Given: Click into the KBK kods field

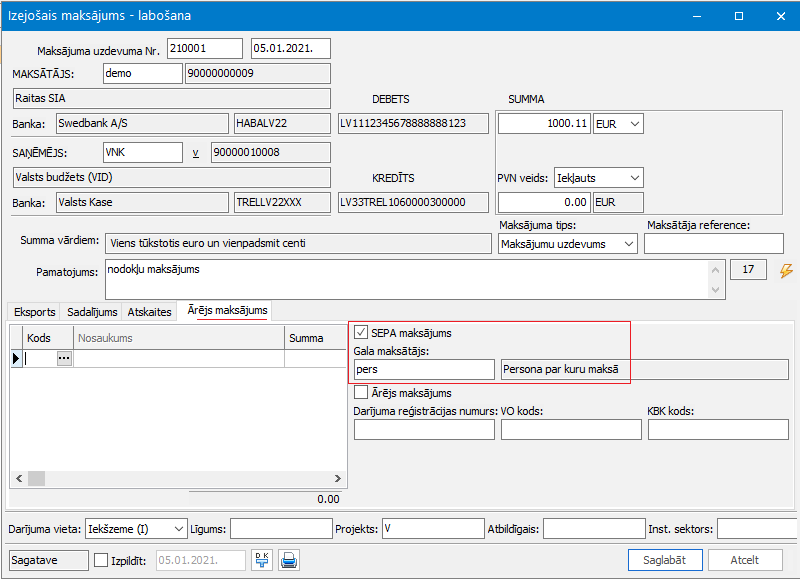Looking at the screenshot, I should [x=718, y=429].
